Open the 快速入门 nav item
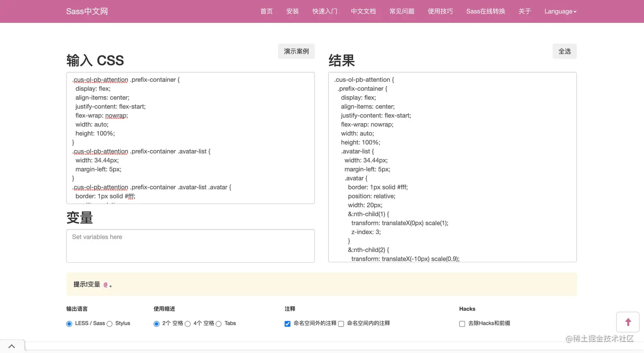The width and height of the screenshot is (644, 353). pos(325,11)
